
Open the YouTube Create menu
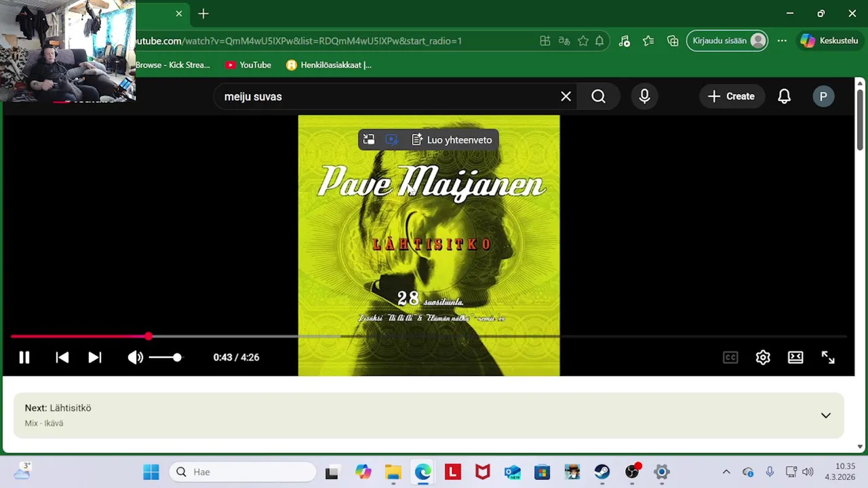[x=732, y=96]
